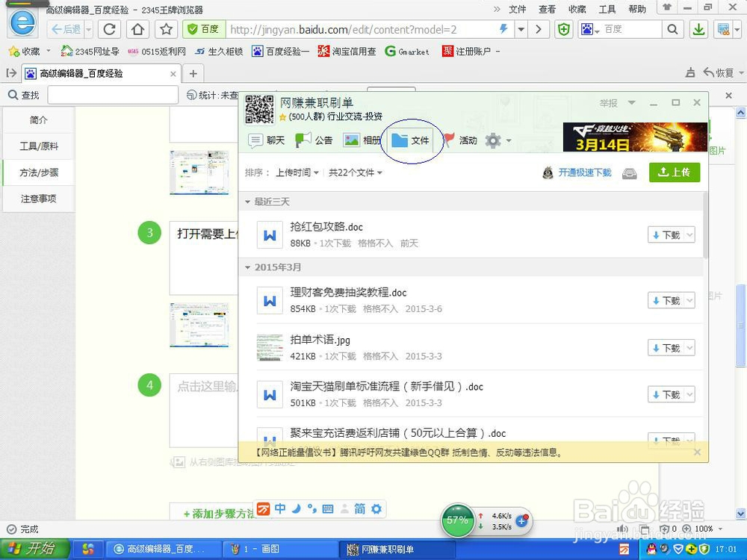Click the 添加步骤方法 link
The width and height of the screenshot is (747, 560).
pyautogui.click(x=219, y=514)
